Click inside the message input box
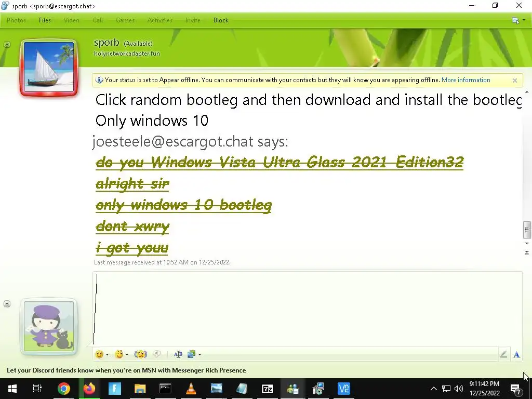The height and width of the screenshot is (399, 532). click(308, 309)
